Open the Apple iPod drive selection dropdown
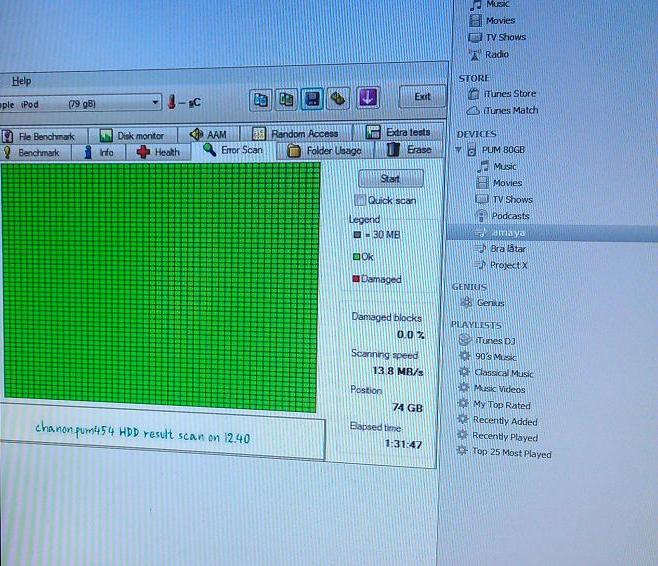Viewport: 658px width, 566px height. coord(155,102)
